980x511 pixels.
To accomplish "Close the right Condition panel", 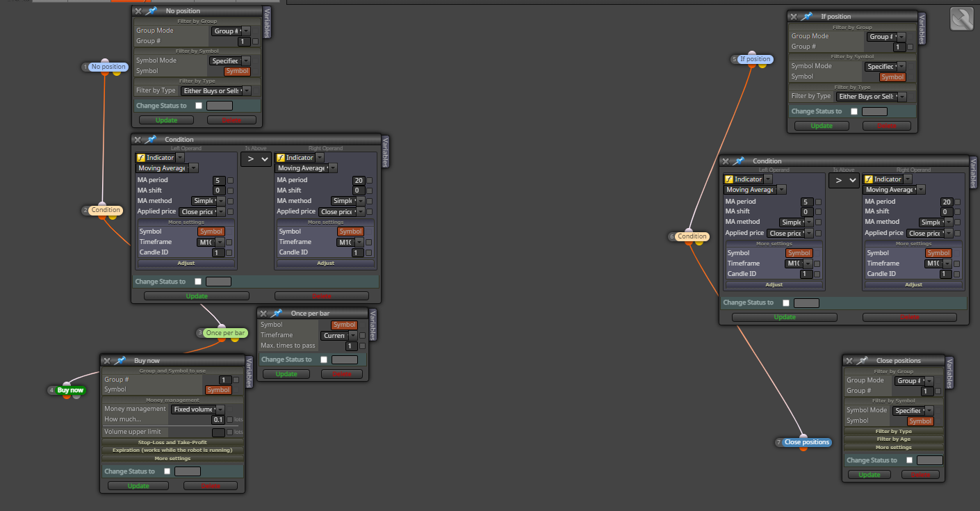I will pos(726,161).
